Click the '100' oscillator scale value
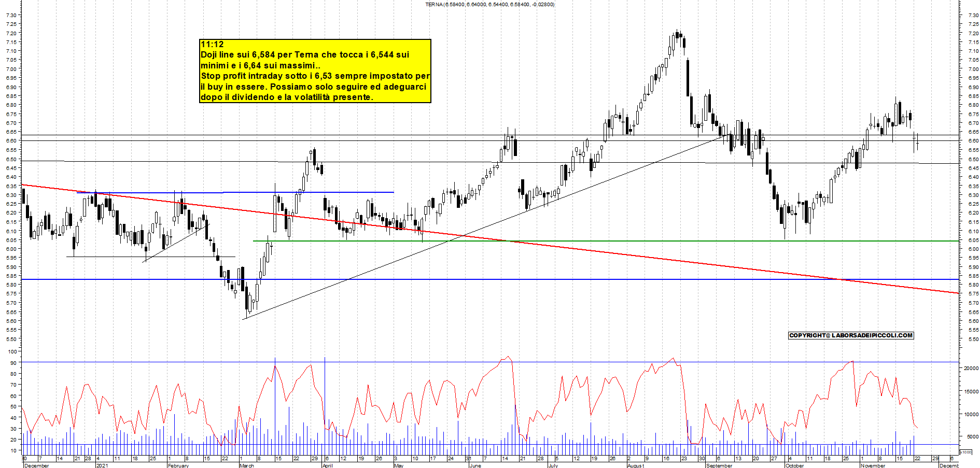The image size is (980, 468). pos(12,351)
